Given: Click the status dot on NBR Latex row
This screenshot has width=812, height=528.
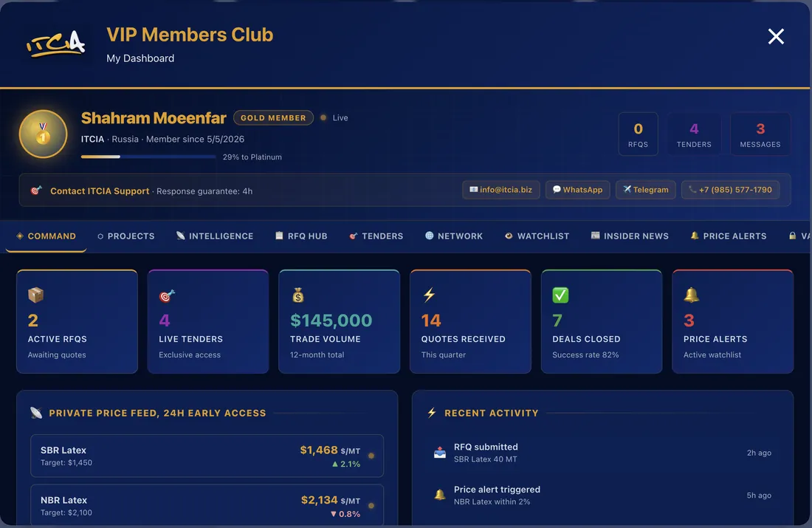Looking at the screenshot, I should pyautogui.click(x=371, y=506).
